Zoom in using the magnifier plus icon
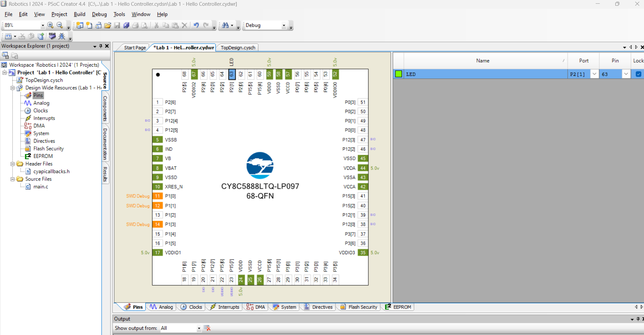The image size is (644, 335). point(51,25)
